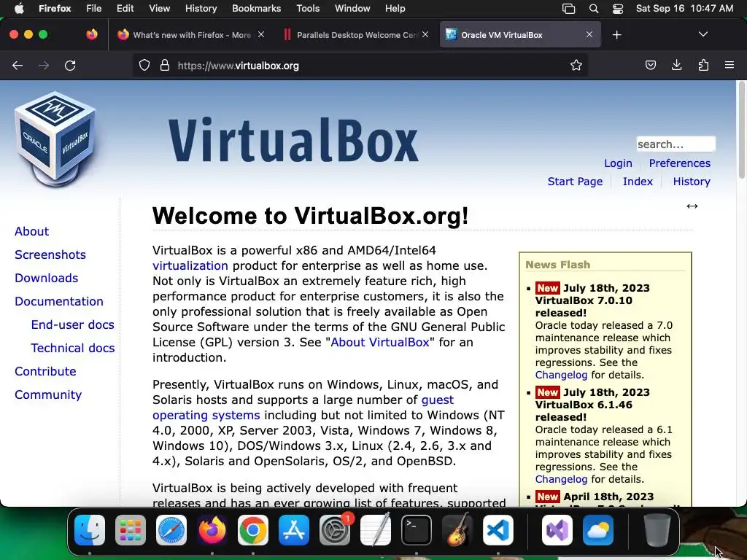Viewport: 747px width, 560px height.
Task: Follow the virtualization link
Action: coord(190,265)
